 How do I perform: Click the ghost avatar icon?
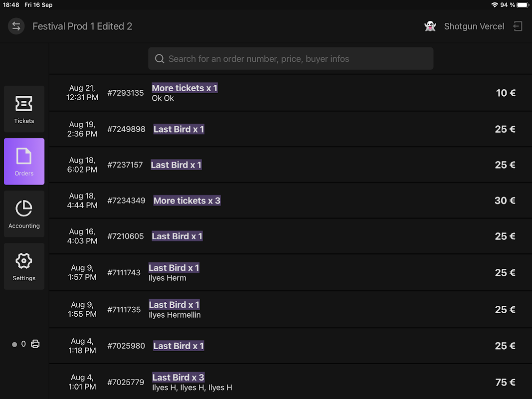click(430, 26)
